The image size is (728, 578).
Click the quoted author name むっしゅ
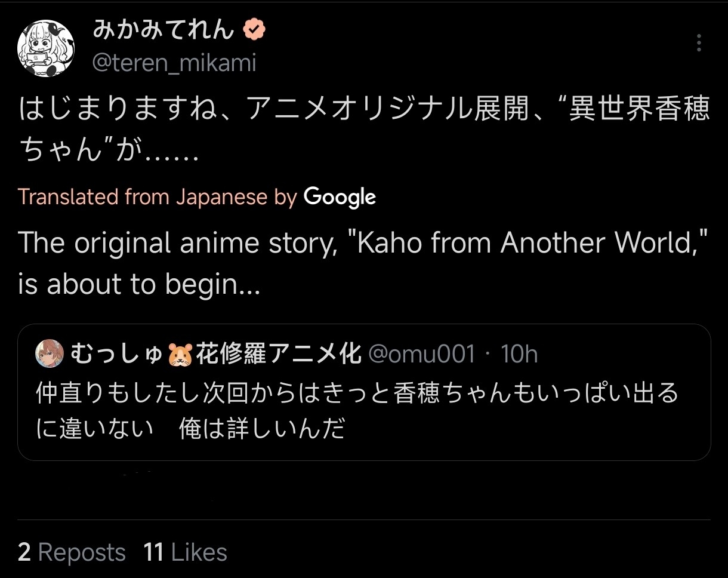click(x=116, y=354)
